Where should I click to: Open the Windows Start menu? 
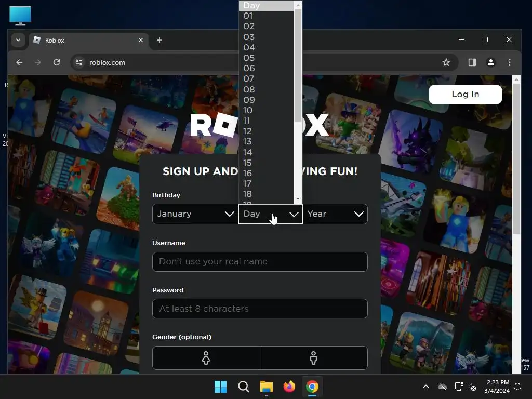(220, 387)
